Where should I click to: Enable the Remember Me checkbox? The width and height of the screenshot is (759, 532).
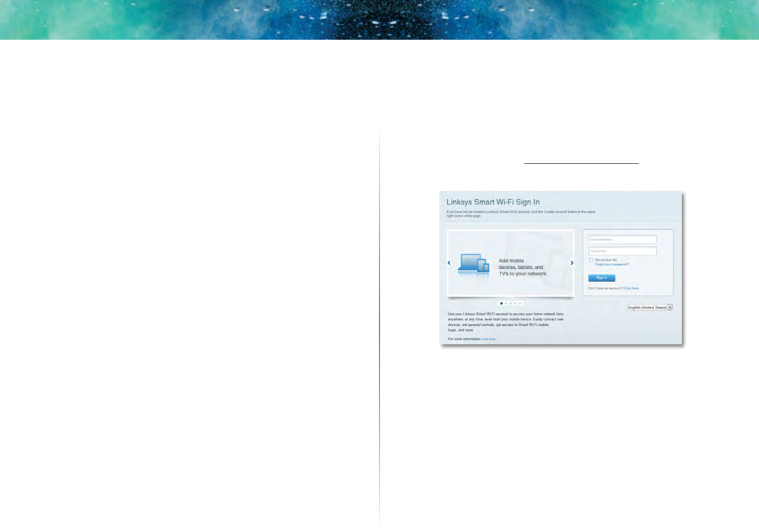(x=591, y=260)
